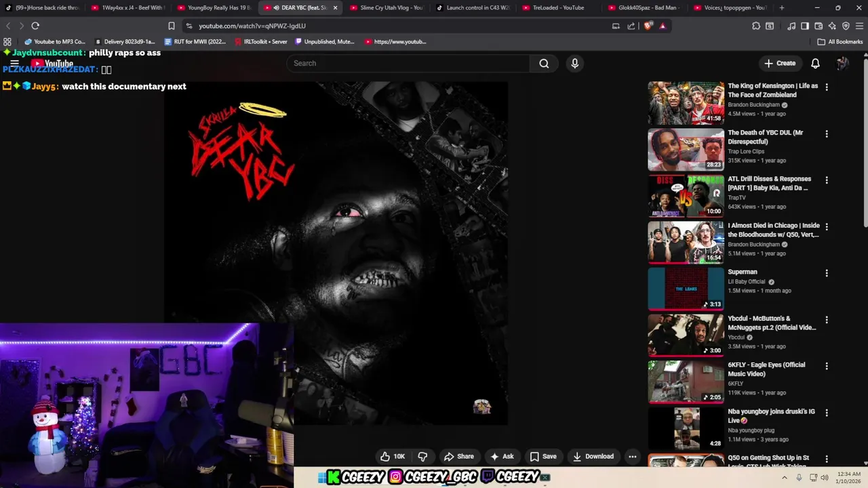
Task: Toggle the browser sidebar panel
Action: 805,26
